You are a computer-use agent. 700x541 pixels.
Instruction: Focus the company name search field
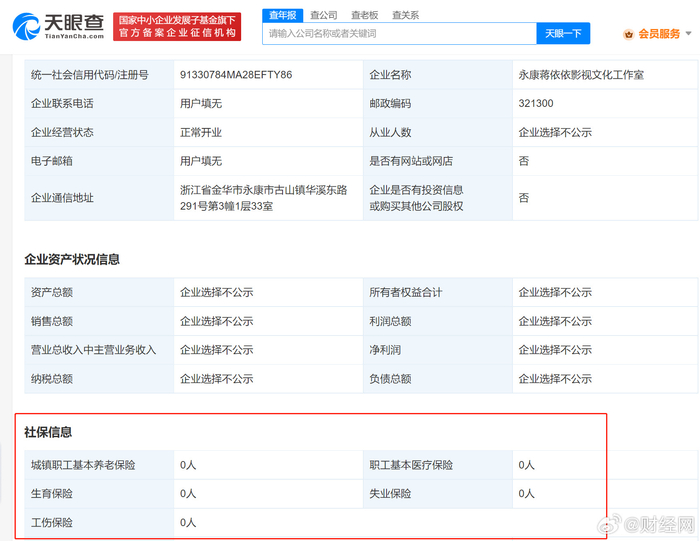coord(400,33)
